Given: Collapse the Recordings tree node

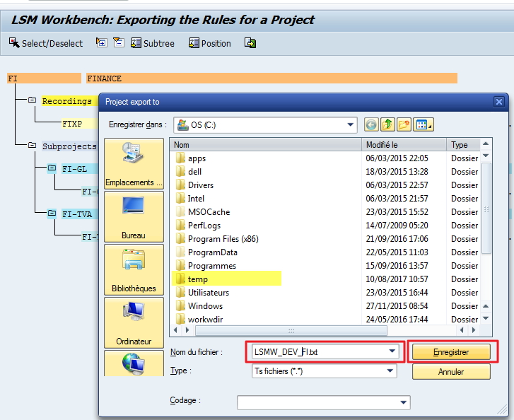Looking at the screenshot, I should tap(32, 101).
